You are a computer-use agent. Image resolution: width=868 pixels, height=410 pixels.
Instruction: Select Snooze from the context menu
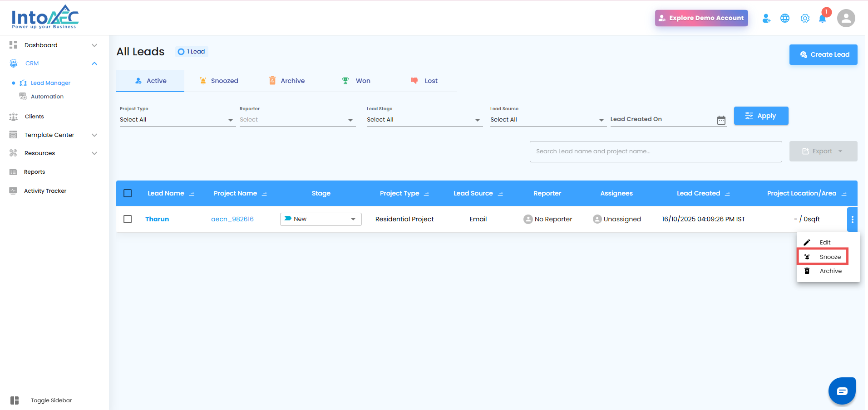(823, 257)
